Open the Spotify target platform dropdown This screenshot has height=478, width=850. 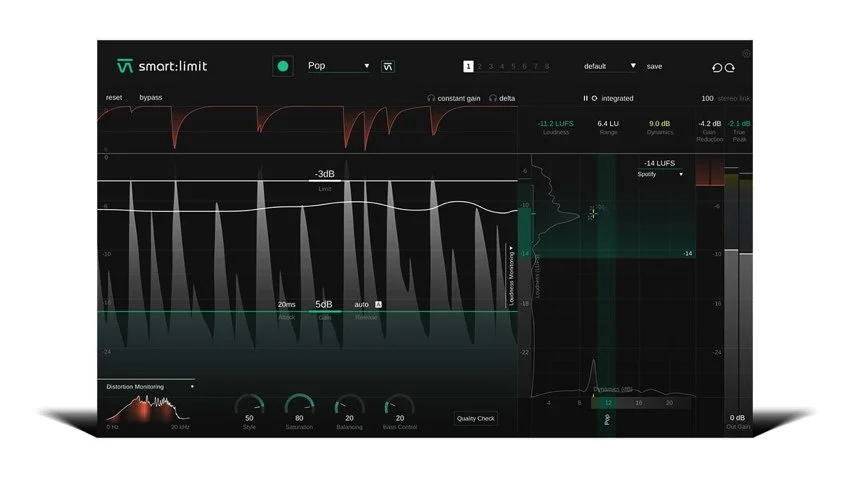coord(660,174)
